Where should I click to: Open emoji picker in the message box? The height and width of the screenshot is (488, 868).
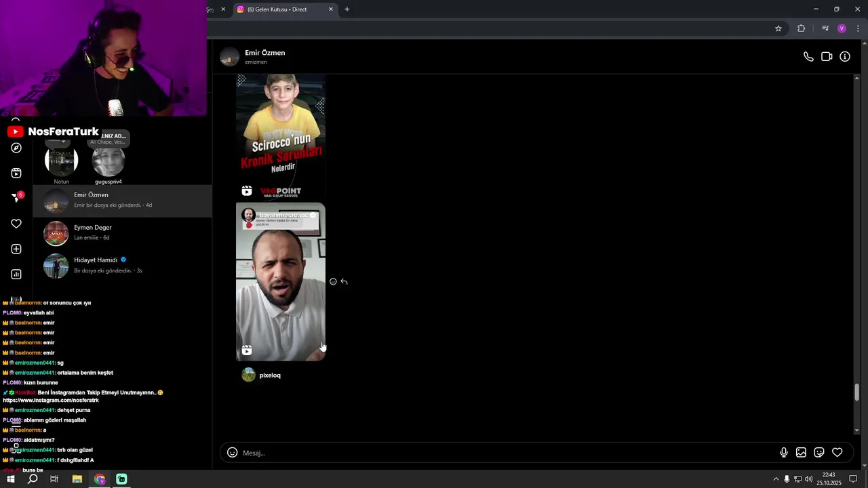233,453
